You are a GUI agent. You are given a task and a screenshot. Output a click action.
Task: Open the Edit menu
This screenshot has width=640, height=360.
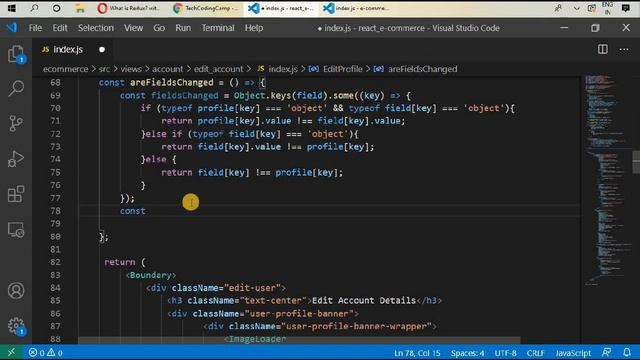point(60,28)
